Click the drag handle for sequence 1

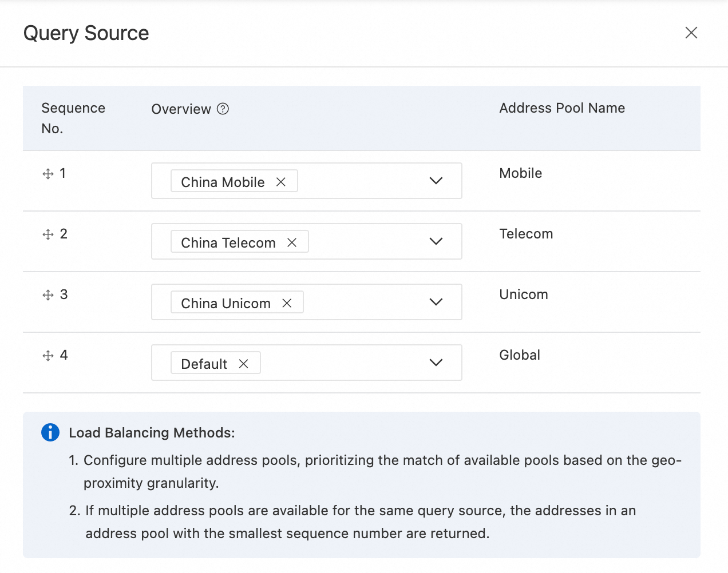point(48,174)
